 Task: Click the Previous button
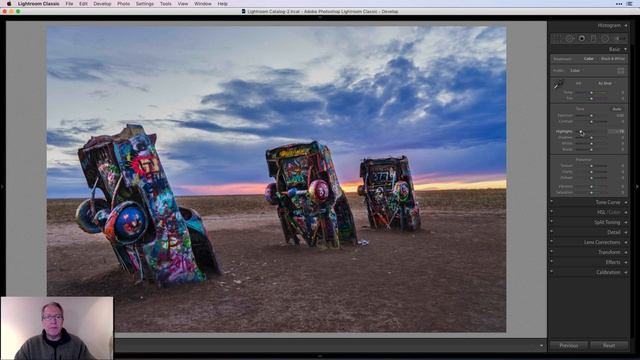click(569, 346)
